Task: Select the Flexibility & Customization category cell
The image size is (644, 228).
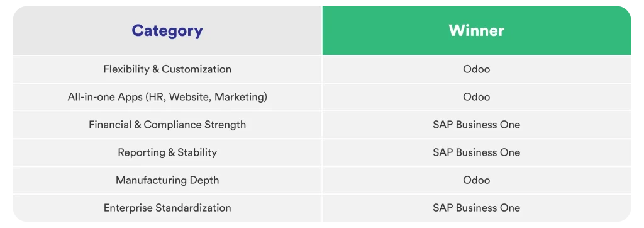Action: point(167,69)
